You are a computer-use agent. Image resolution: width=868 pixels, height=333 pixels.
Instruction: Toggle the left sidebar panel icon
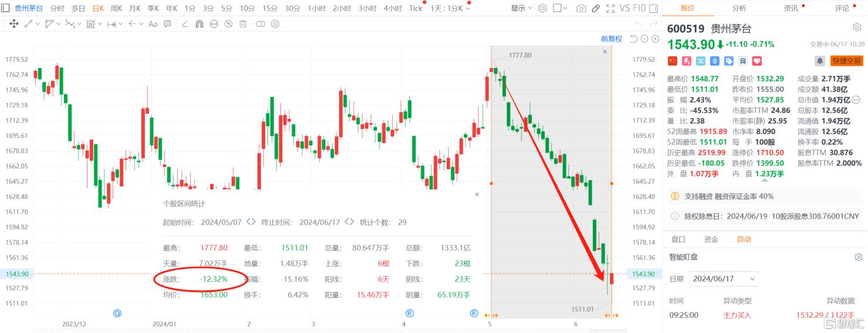[x=5, y=8]
